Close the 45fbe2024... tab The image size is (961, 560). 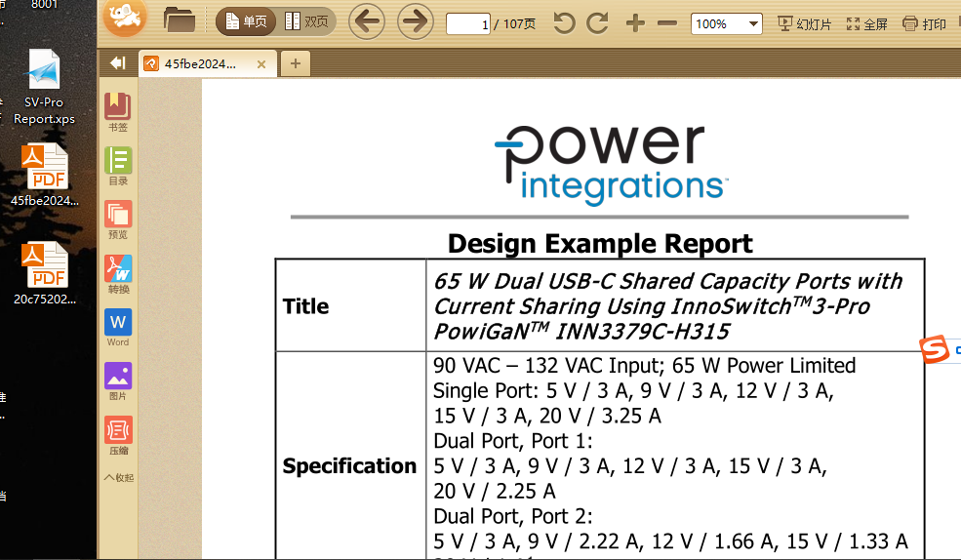pyautogui.click(x=261, y=64)
